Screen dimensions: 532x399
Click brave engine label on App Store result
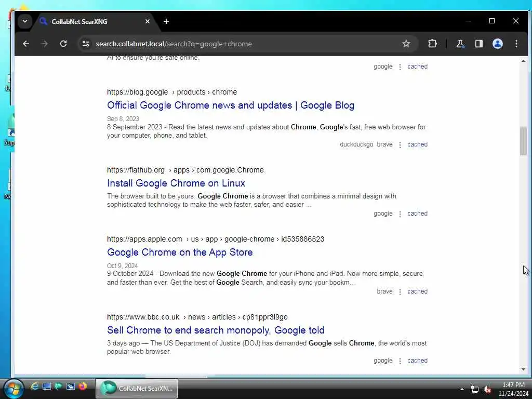click(x=384, y=291)
